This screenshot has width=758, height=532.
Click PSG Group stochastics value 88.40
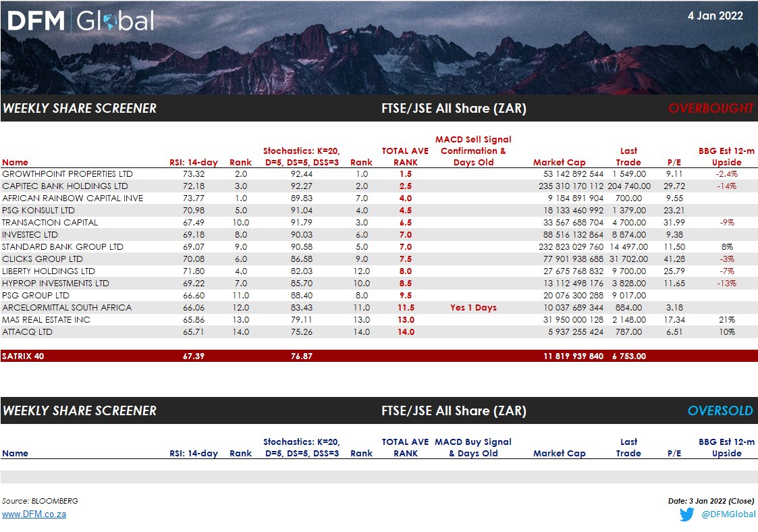[302, 295]
